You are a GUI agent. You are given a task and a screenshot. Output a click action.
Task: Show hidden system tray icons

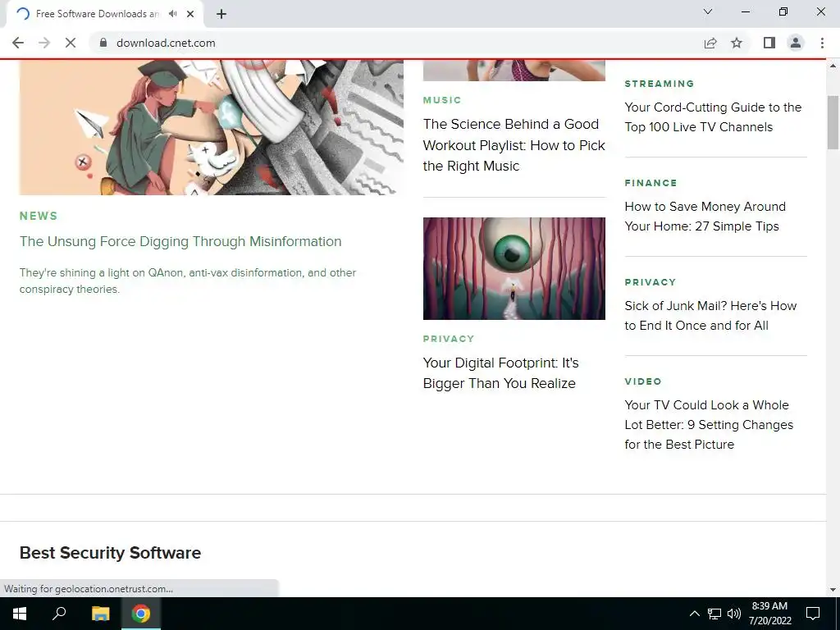click(x=694, y=614)
